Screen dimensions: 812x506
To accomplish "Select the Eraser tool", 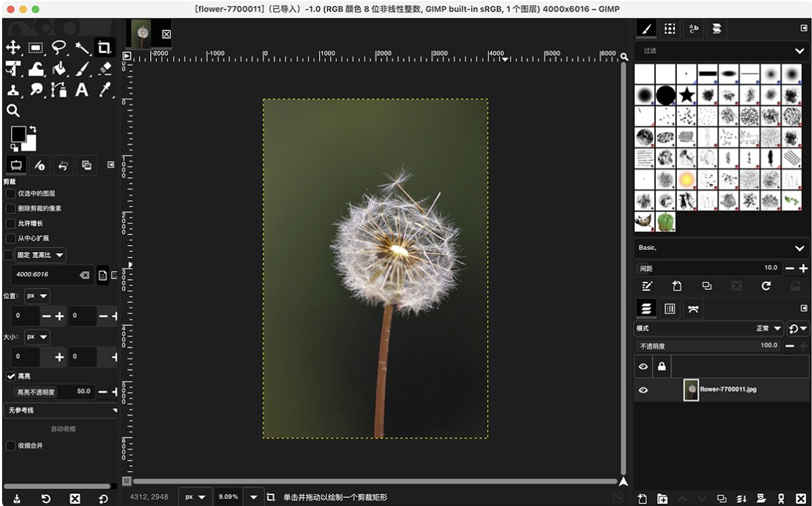I will pyautogui.click(x=105, y=69).
